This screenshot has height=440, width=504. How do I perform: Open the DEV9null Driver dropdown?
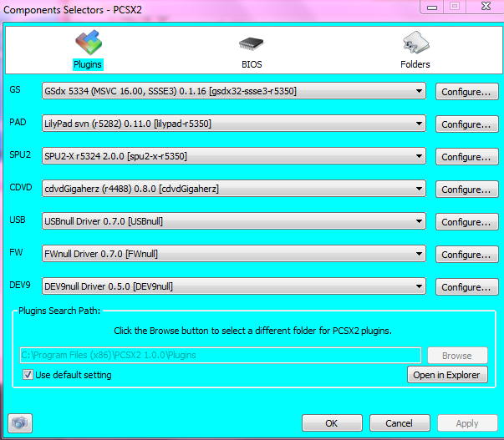[234, 286]
